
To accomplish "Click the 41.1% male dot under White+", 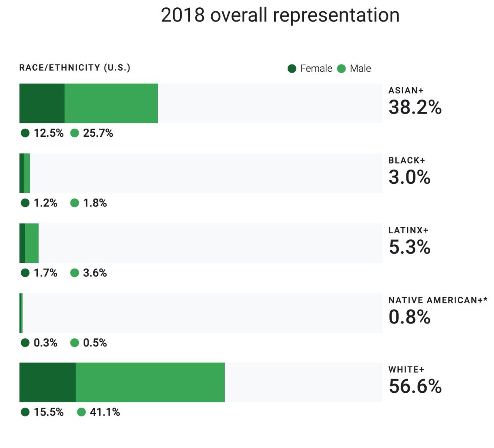I will 82,412.
